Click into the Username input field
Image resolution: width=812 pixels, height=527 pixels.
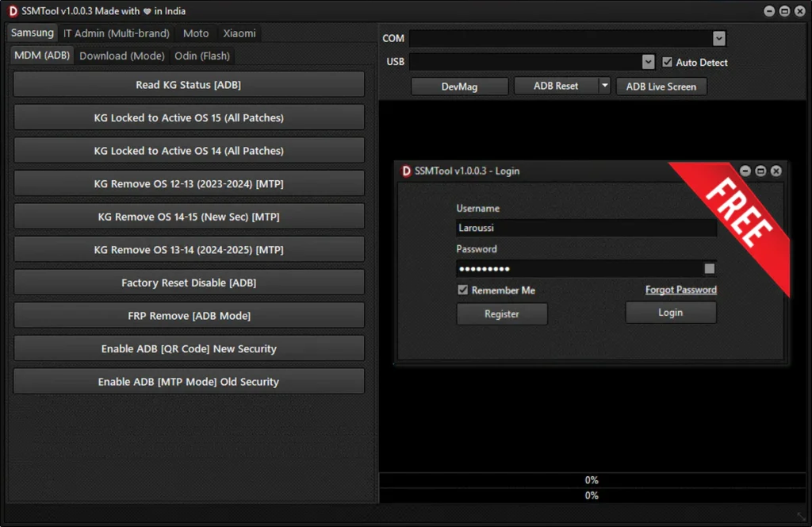tap(586, 229)
